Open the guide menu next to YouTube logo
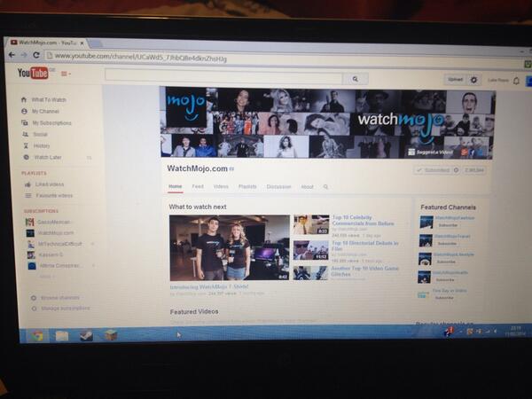 pos(66,74)
